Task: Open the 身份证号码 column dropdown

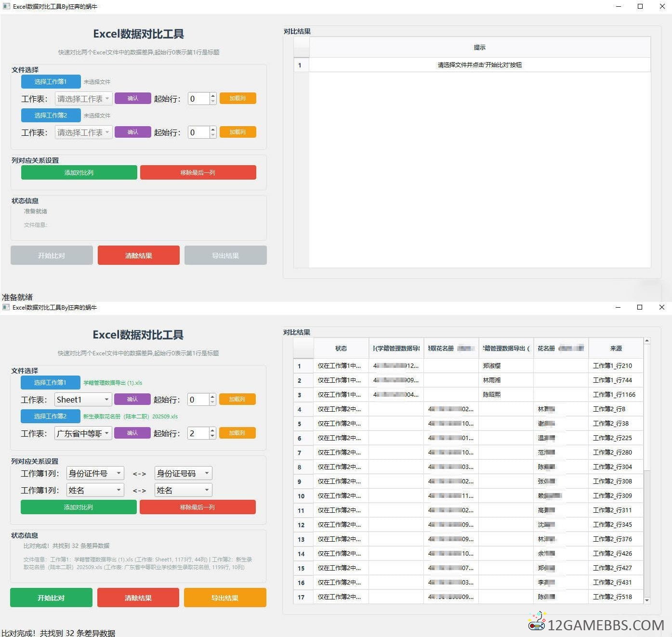Action: tap(183, 473)
